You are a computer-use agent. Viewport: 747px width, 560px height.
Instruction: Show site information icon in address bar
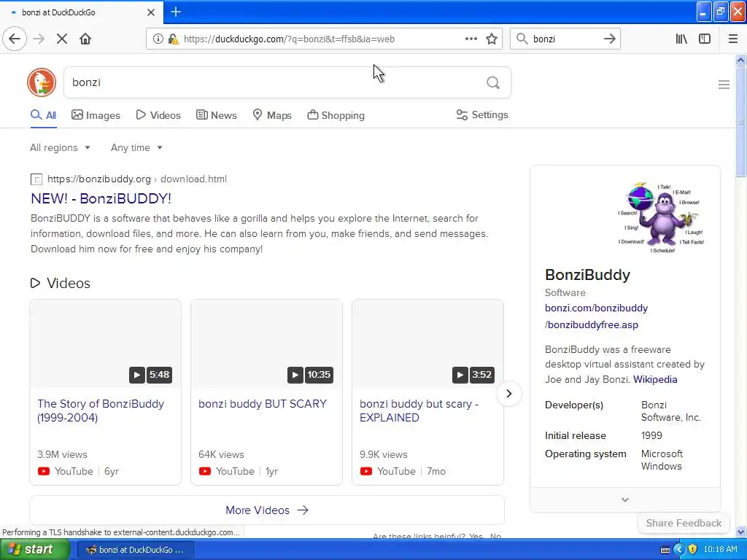click(158, 39)
